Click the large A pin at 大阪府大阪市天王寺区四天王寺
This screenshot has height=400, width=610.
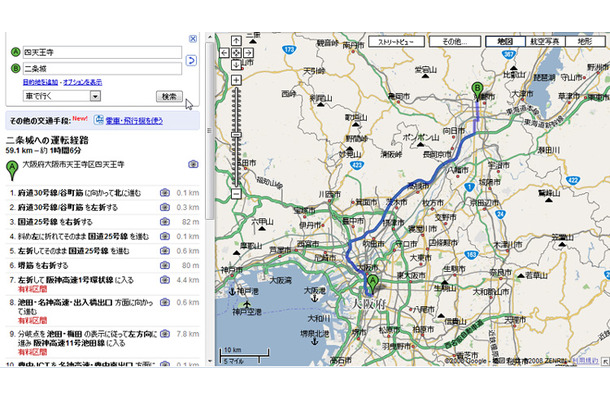click(x=12, y=171)
